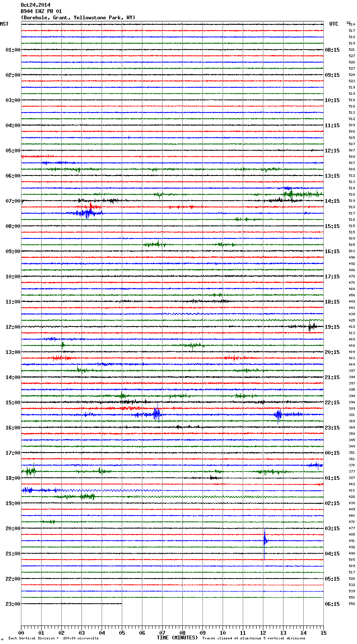Click the 00:15 UTC time label

point(332,453)
